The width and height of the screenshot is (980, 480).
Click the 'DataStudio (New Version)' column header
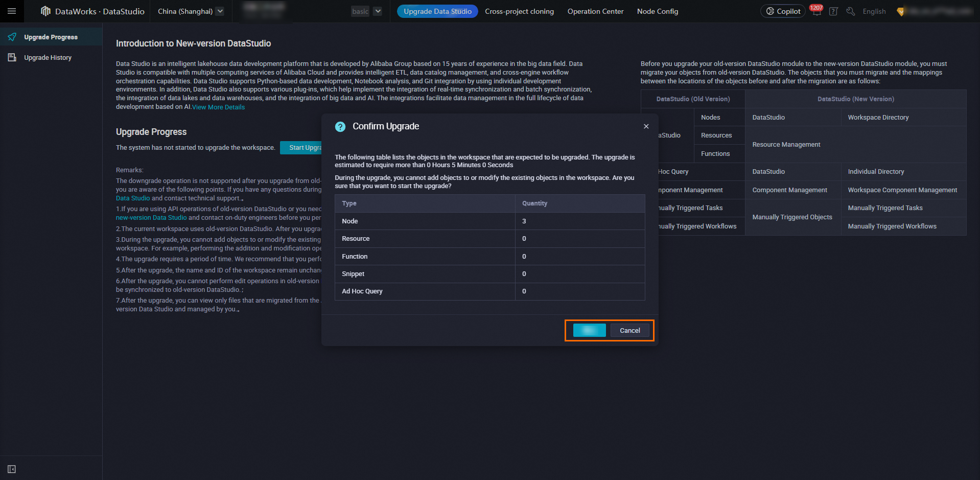pos(856,99)
